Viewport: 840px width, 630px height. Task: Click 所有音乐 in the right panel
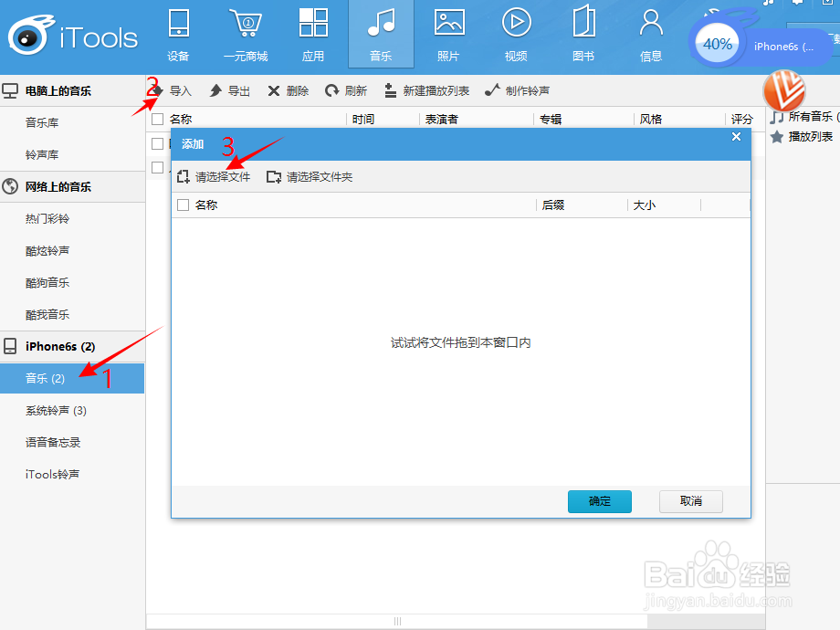pos(805,116)
